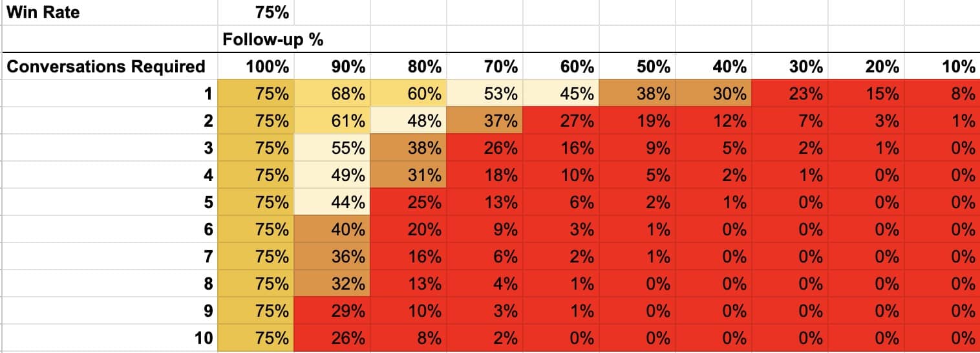Viewport: 980px width, 353px height.
Task: Click the 100% follow-up column header
Action: (256, 67)
